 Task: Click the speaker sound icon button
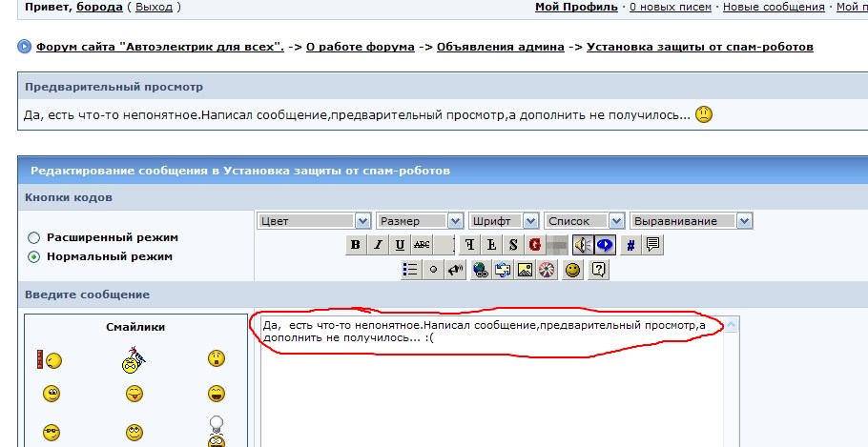click(583, 245)
